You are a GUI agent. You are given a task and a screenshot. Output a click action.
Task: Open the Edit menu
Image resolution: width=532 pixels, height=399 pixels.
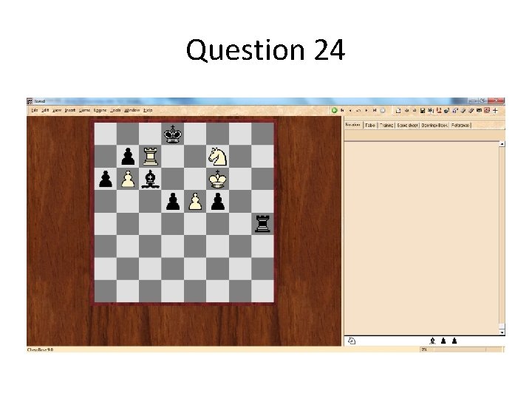[x=45, y=110]
